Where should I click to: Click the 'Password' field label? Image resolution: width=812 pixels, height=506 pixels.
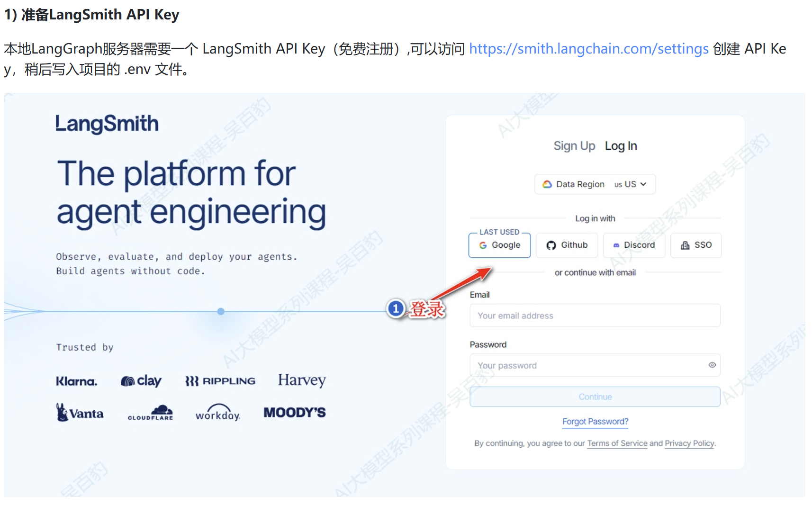pos(488,344)
